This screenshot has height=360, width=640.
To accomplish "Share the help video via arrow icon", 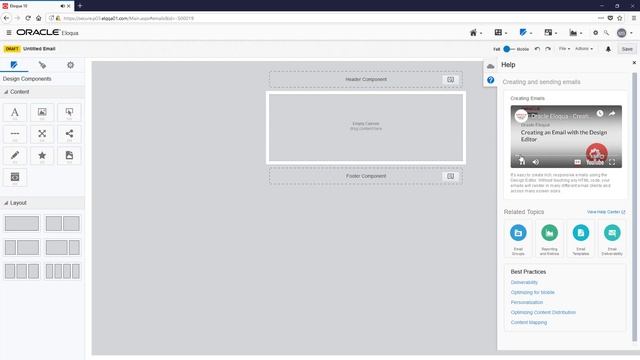I will click(x=612, y=114).
